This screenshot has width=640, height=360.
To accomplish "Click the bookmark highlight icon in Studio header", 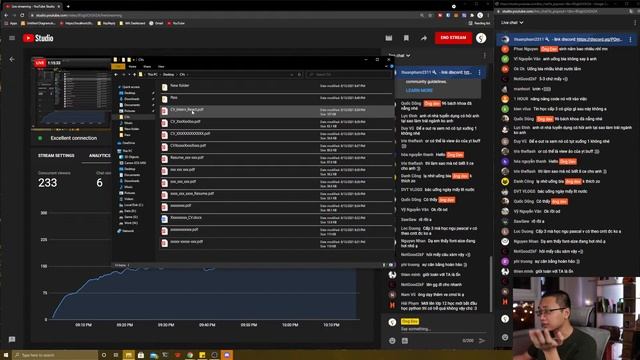I will [406, 38].
